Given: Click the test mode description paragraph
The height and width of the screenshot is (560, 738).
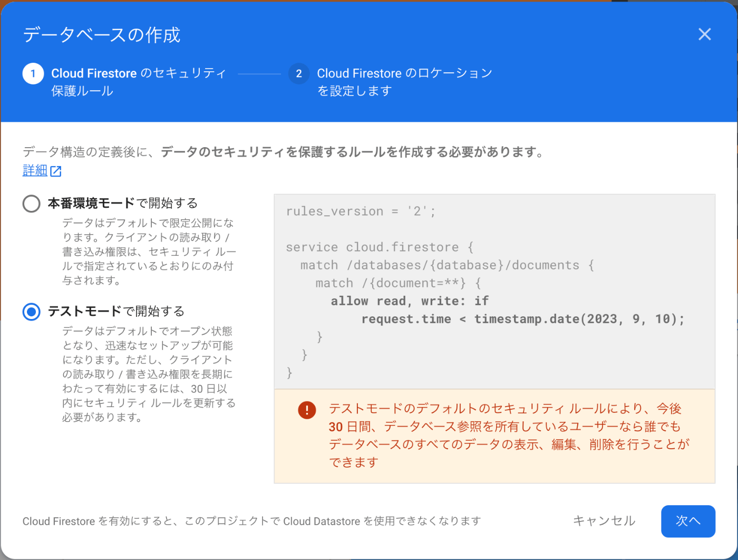Looking at the screenshot, I should [149, 374].
